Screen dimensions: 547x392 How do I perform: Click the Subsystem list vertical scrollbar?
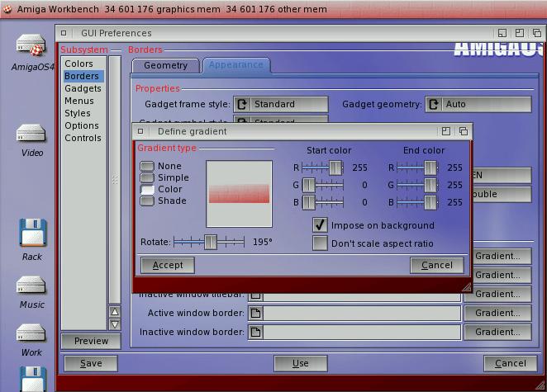(x=115, y=180)
